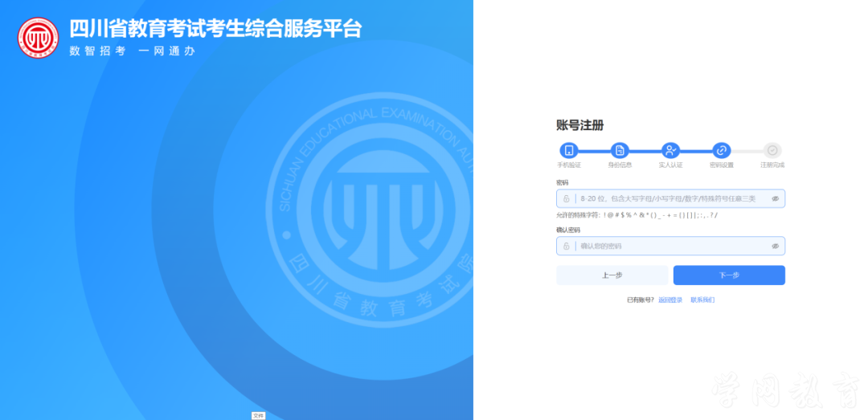Proceed with the 下一步 button
Image resolution: width=868 pixels, height=420 pixels.
pos(729,275)
